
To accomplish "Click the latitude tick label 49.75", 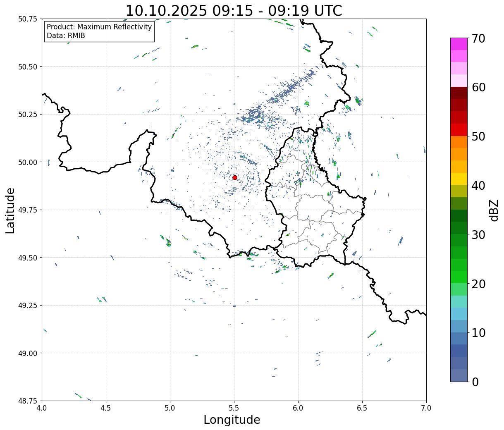I will pos(28,210).
